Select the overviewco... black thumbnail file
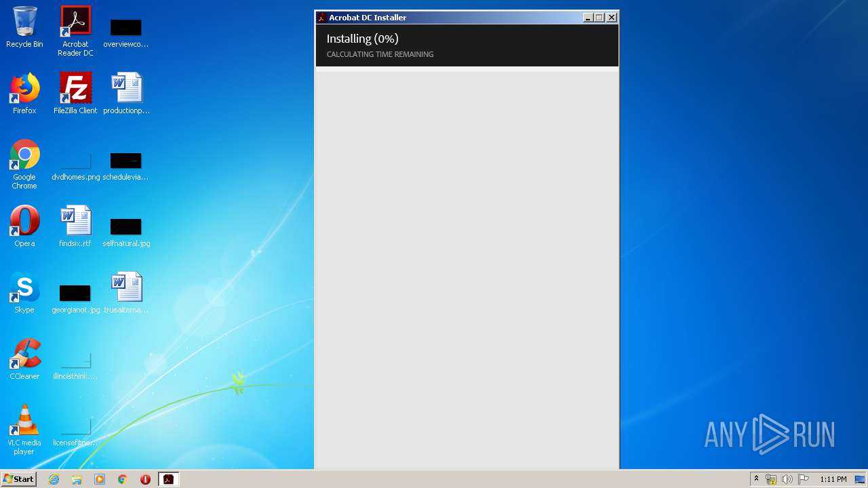The image size is (868, 488). pyautogui.click(x=125, y=33)
